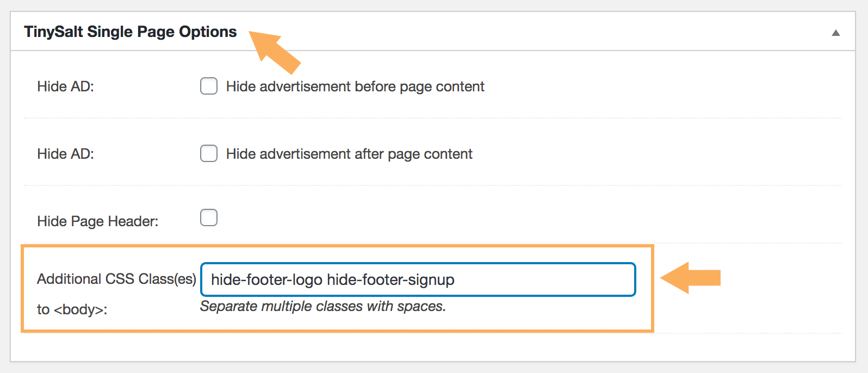Click the 'Hide advertisement after page content' label
The image size is (868, 373).
349,154
